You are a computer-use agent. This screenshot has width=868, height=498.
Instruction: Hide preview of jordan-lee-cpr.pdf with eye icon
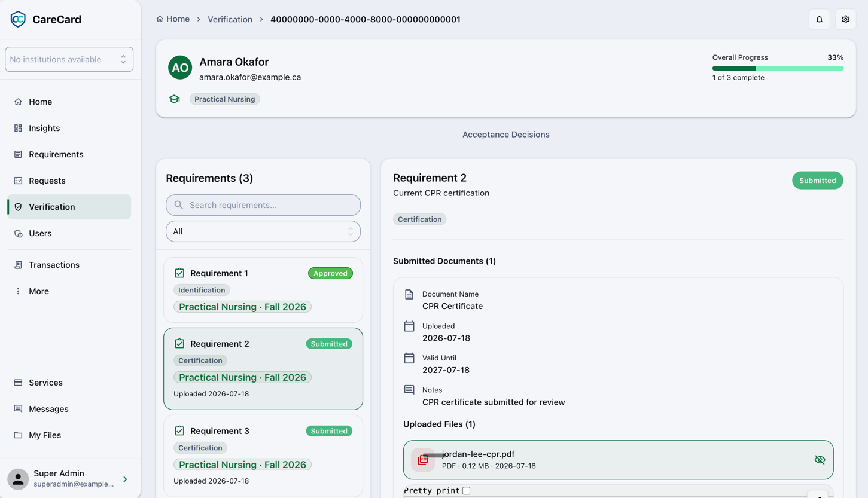(820, 460)
